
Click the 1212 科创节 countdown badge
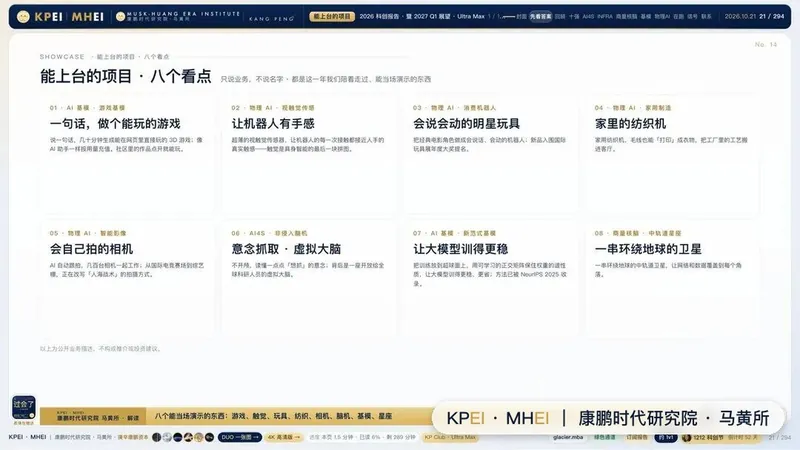(719, 437)
